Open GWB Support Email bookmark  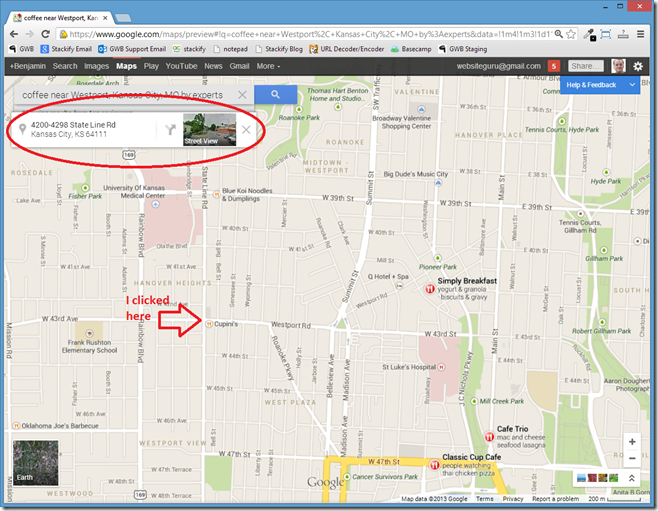(x=132, y=49)
